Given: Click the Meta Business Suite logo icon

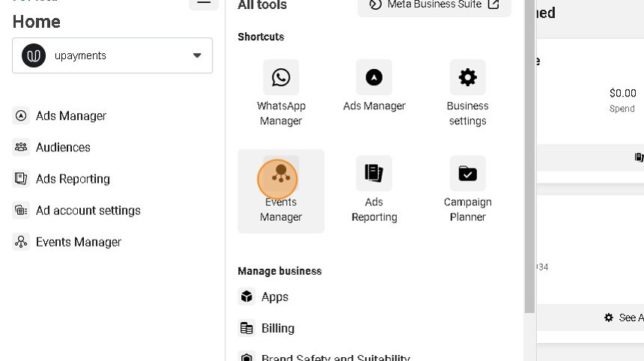Looking at the screenshot, I should click(375, 4).
